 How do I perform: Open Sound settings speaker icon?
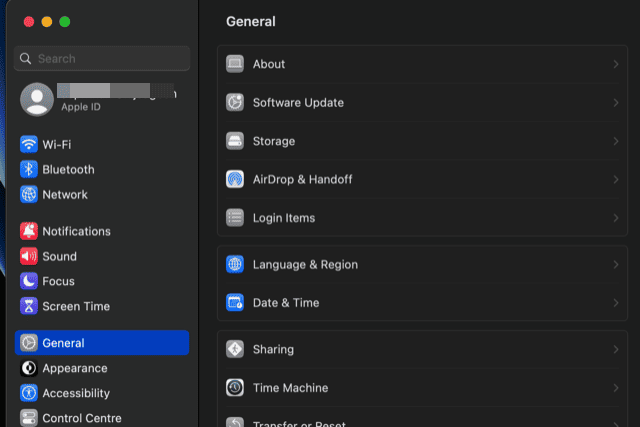(29, 256)
